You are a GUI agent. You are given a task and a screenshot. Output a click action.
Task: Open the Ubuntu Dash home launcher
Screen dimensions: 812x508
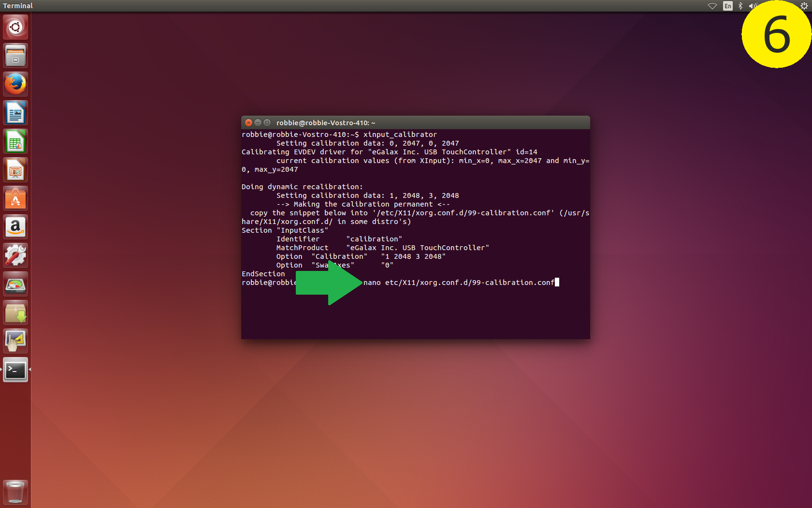(x=15, y=27)
